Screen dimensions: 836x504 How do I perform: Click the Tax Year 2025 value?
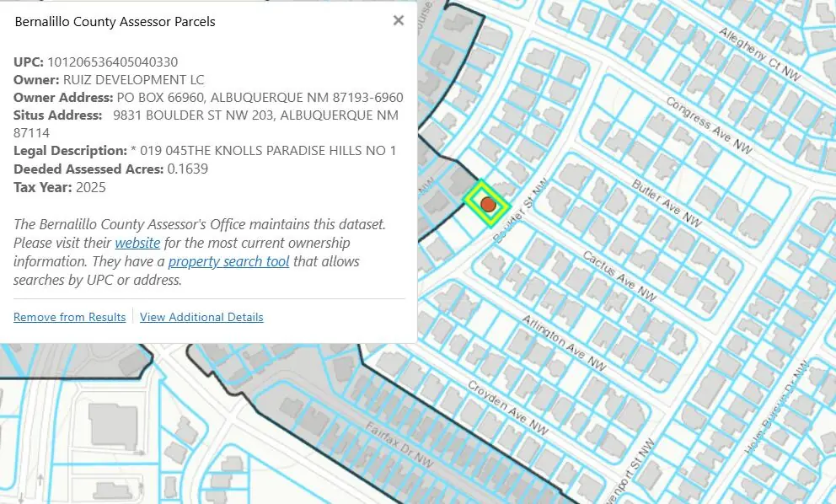(x=91, y=187)
